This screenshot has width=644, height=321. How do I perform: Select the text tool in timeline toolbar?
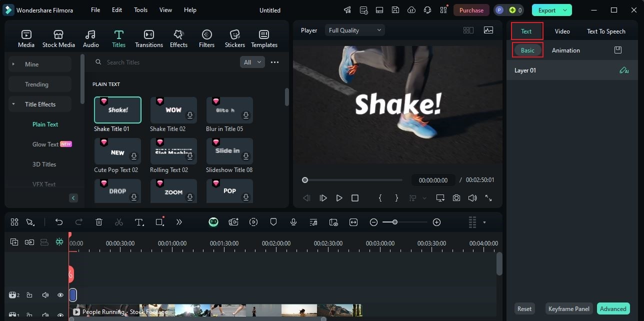pyautogui.click(x=139, y=222)
